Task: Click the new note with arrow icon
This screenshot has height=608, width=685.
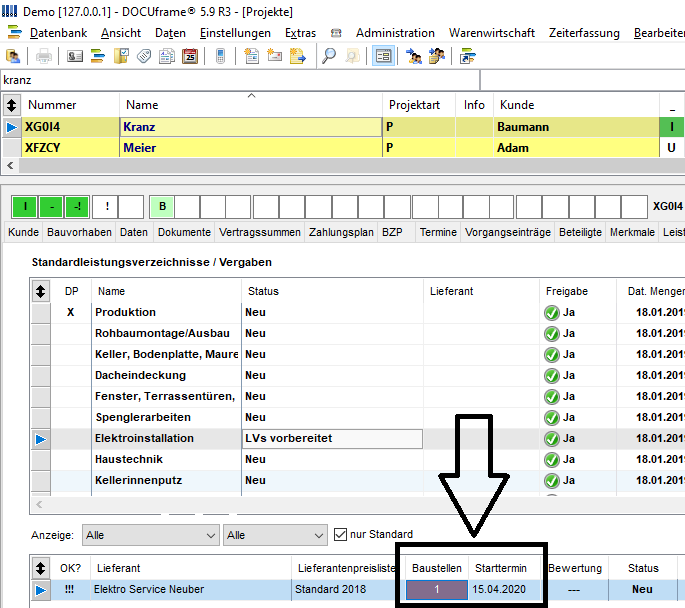Action: pos(298,56)
